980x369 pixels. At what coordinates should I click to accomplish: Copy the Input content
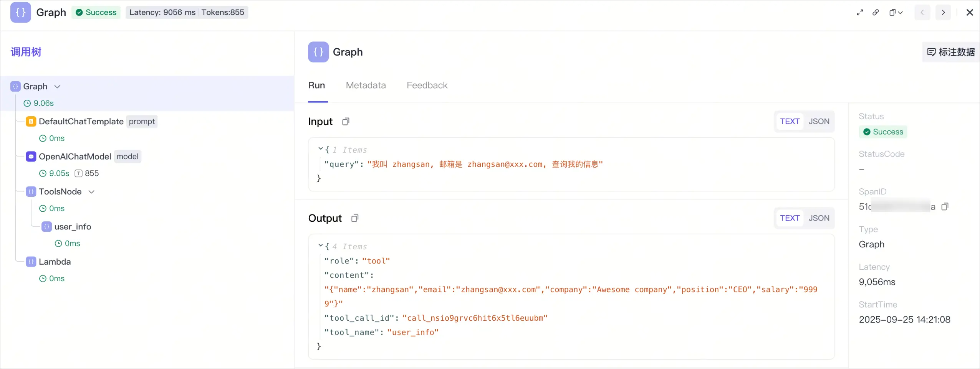coord(346,122)
